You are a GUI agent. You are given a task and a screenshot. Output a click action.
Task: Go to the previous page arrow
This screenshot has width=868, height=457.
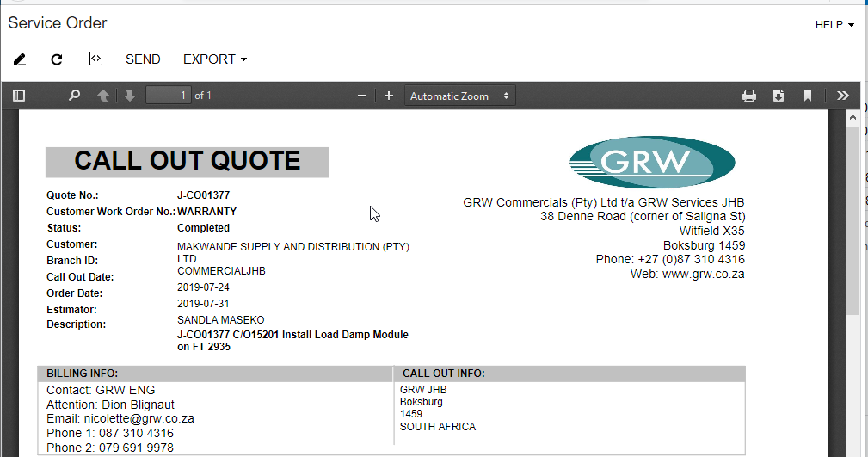point(103,96)
